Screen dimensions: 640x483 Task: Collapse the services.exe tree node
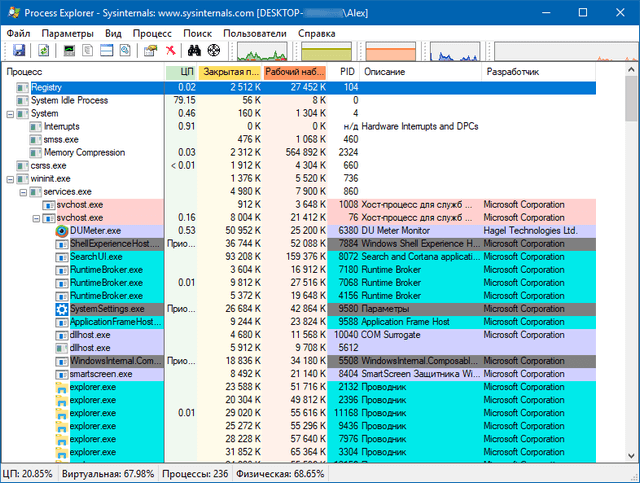coord(23,192)
